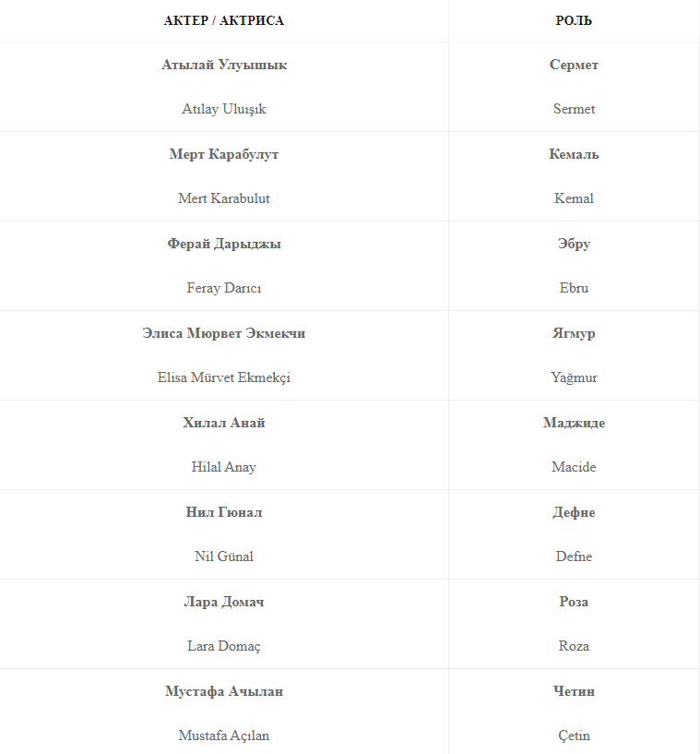The width and height of the screenshot is (700, 754).
Task: Click role text Defne
Action: coord(574,557)
